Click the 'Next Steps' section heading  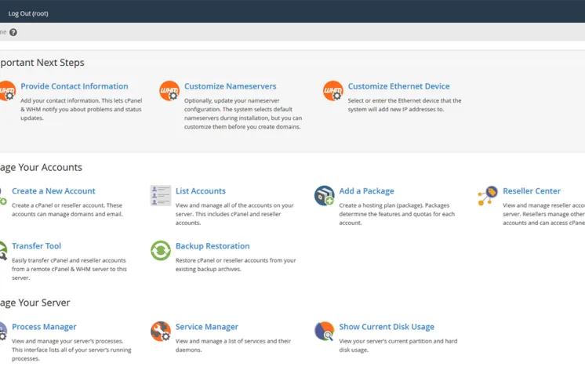click(60, 62)
